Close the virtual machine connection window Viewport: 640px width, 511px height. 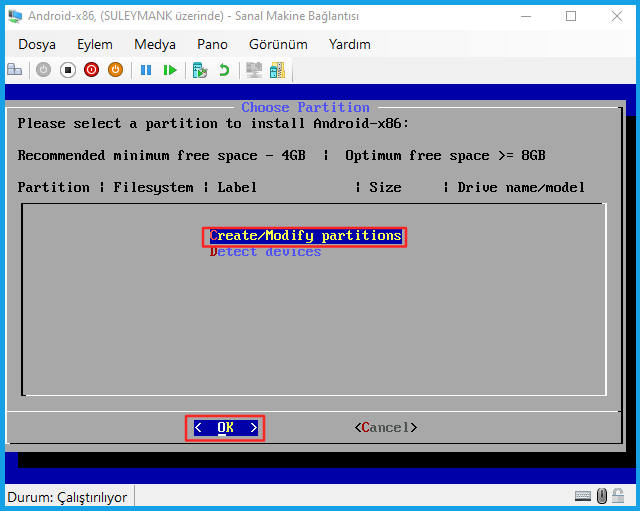[617, 16]
